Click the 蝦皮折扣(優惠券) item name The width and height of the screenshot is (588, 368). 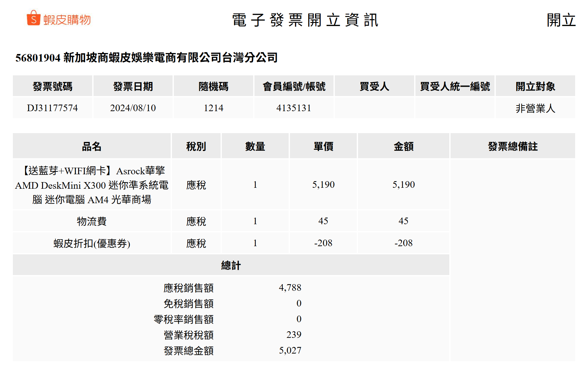click(x=92, y=243)
